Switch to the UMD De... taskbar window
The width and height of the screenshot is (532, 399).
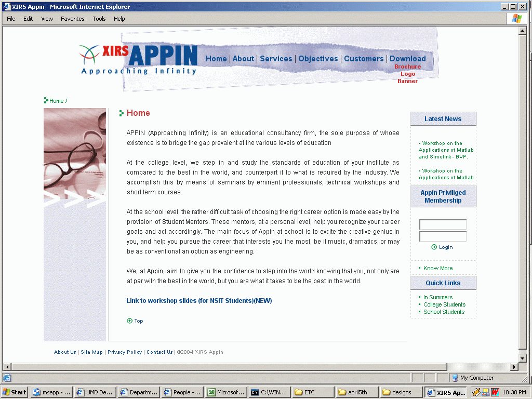[95, 392]
